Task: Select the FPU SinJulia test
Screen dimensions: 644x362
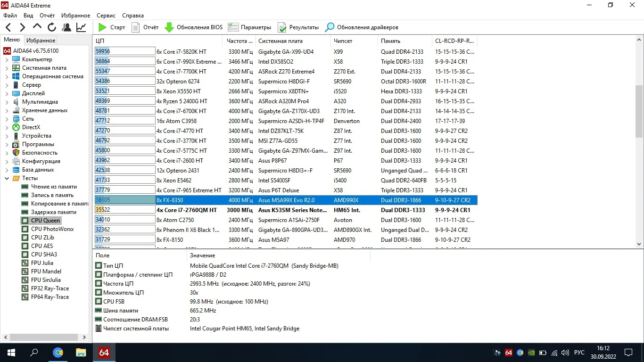Action: click(46, 280)
